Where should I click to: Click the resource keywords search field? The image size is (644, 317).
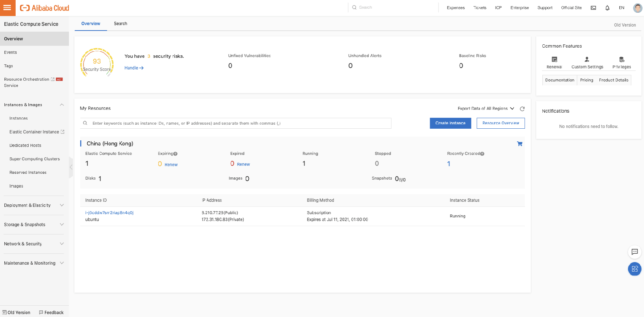[x=236, y=123]
